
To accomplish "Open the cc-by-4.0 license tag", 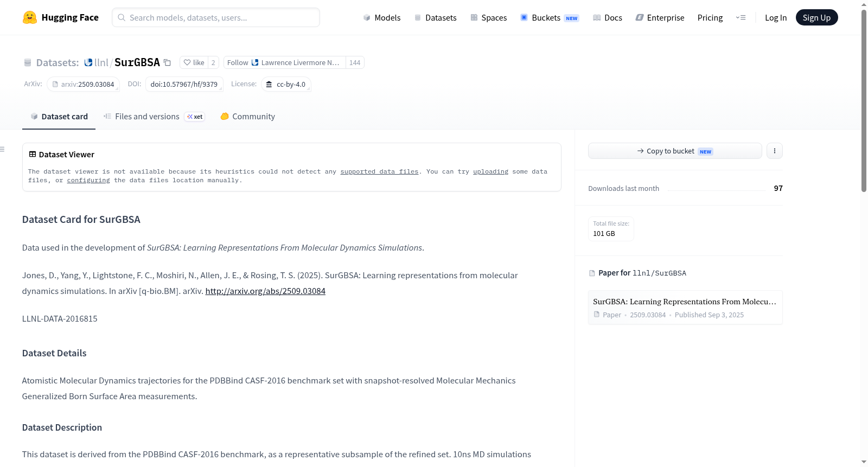I will tap(286, 84).
